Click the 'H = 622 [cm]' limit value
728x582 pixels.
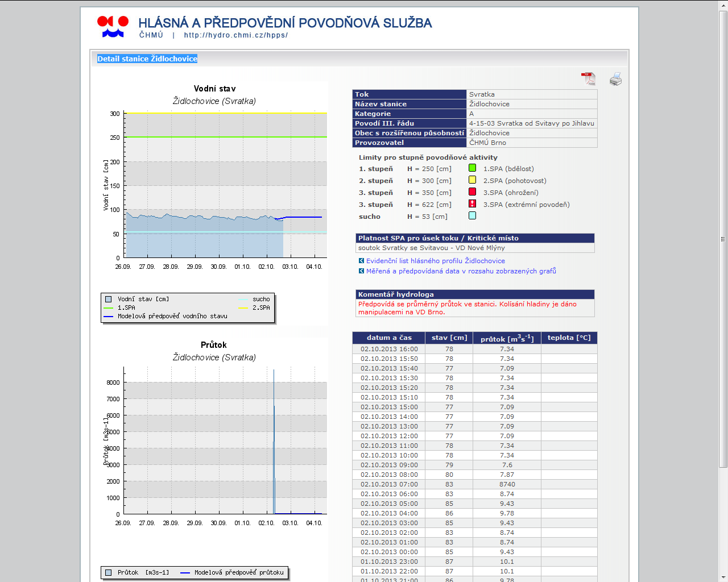coord(429,205)
